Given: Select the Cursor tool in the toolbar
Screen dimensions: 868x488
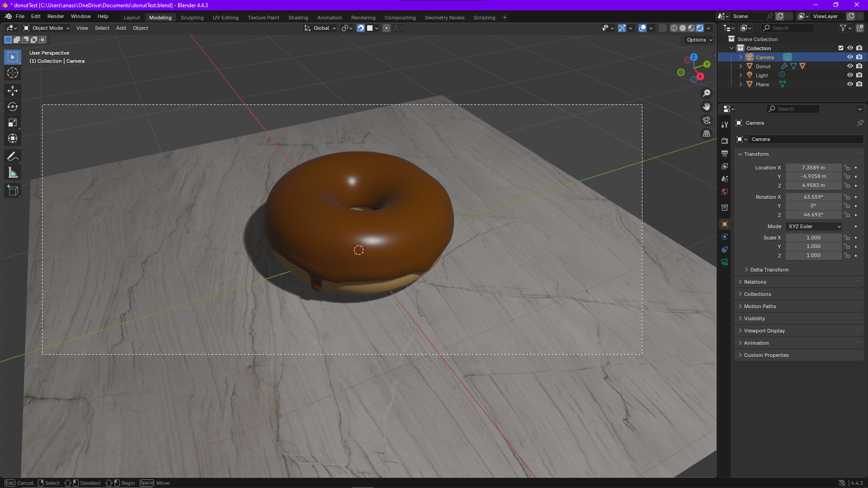Looking at the screenshot, I should tap(13, 73).
